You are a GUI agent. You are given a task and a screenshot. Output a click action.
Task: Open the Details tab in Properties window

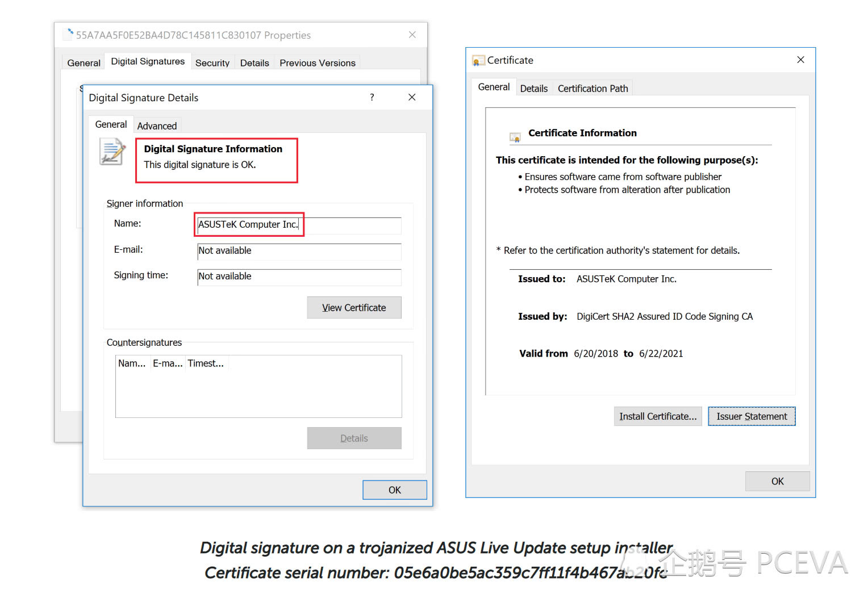click(x=254, y=63)
